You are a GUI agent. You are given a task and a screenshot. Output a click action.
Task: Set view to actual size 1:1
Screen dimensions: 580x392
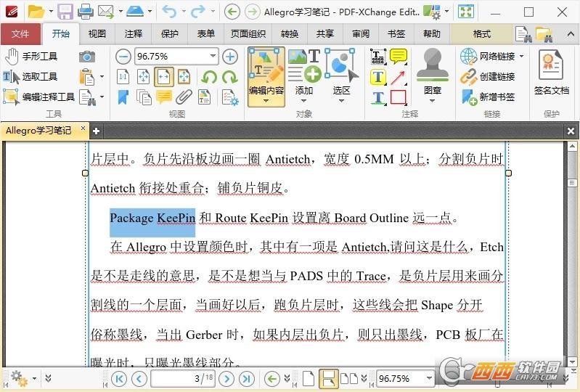123,77
